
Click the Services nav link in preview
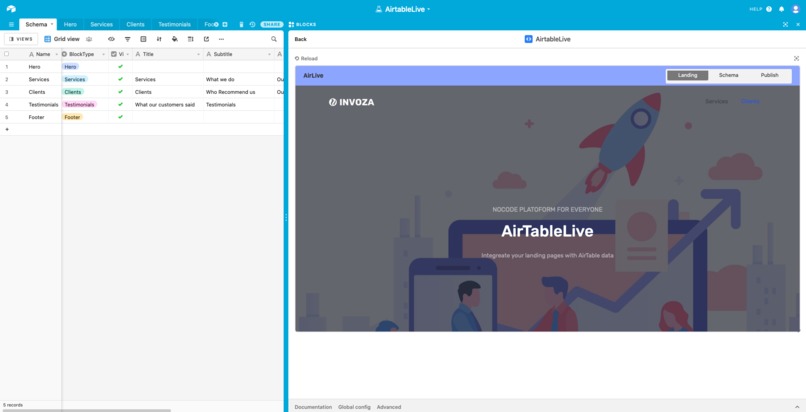[717, 101]
